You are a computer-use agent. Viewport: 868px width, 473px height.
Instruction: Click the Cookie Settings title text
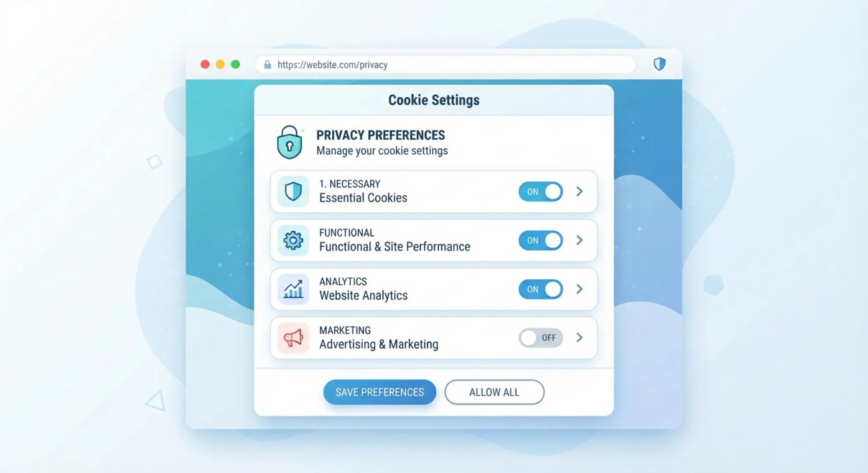point(434,100)
